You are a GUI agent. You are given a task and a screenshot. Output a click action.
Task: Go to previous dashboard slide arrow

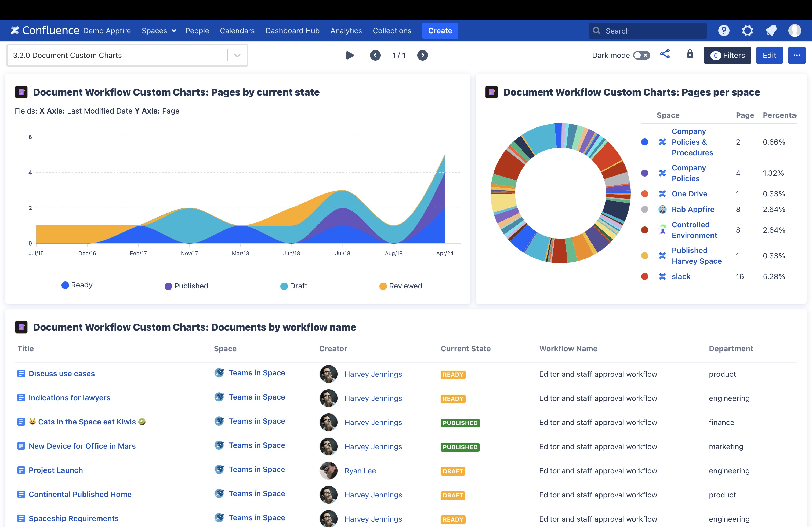[375, 55]
